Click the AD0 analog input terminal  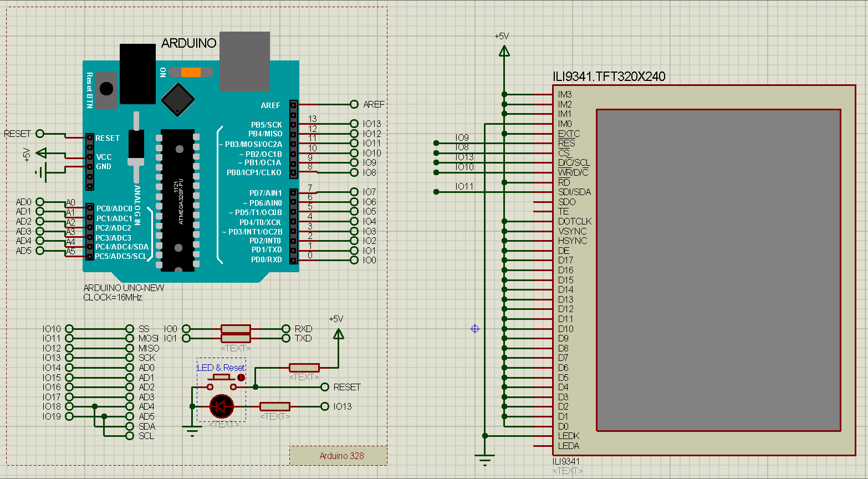click(39, 201)
